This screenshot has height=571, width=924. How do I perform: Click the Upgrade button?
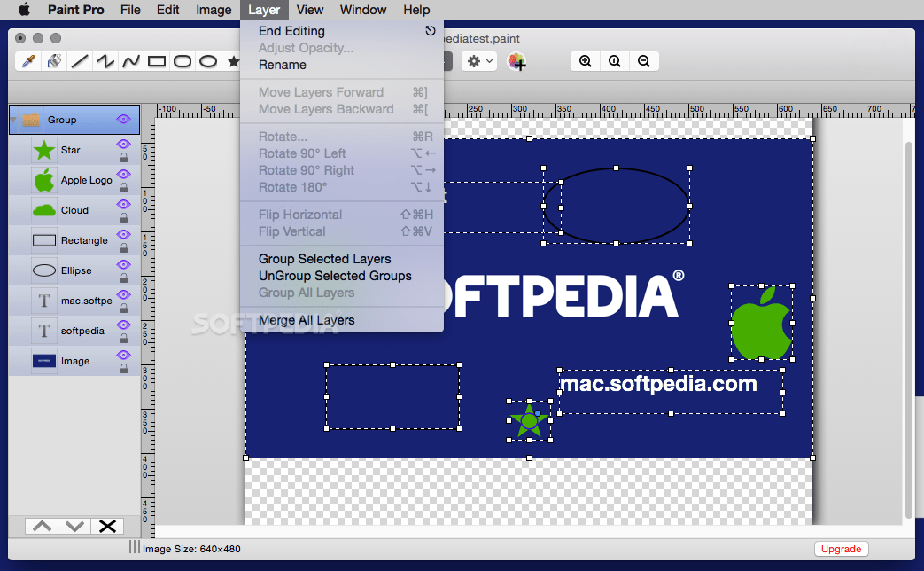click(840, 549)
